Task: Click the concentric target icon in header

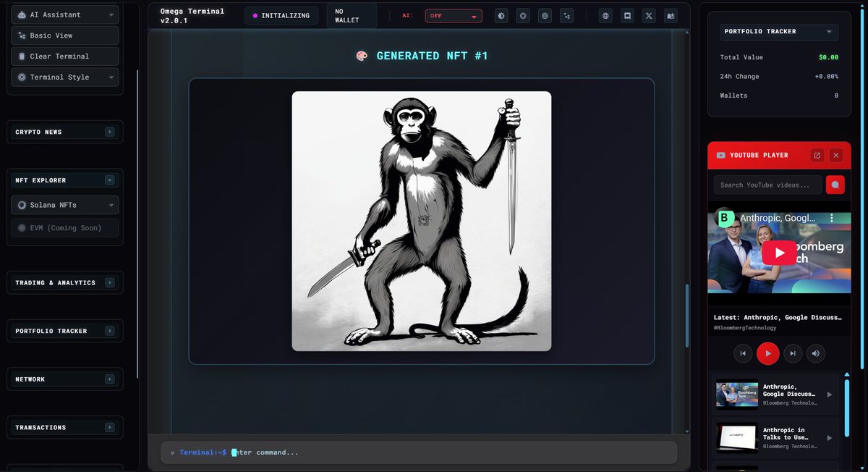Action: [545, 15]
